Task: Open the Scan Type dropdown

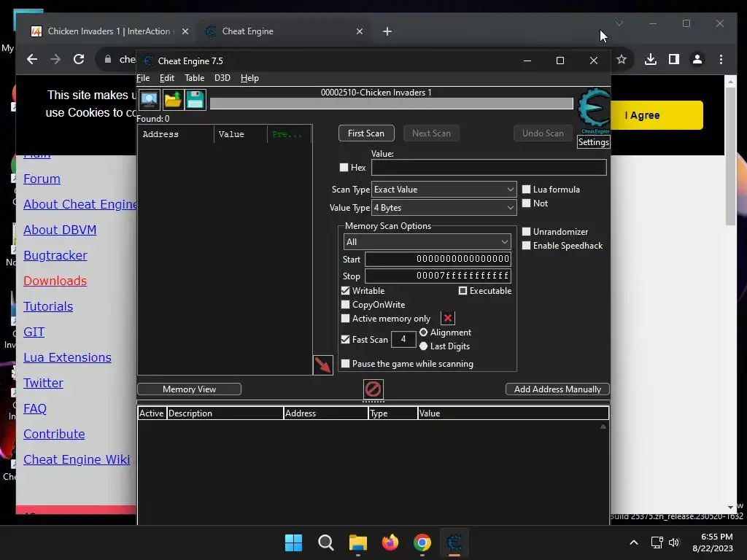Action: tap(444, 189)
